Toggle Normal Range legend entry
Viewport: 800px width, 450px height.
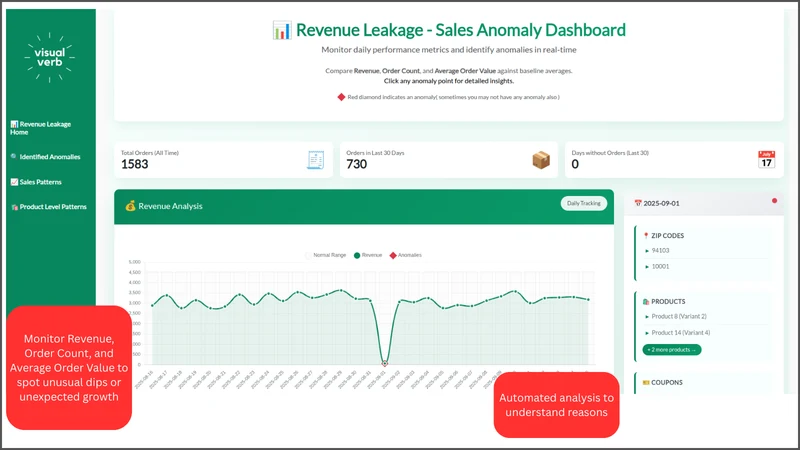325,255
